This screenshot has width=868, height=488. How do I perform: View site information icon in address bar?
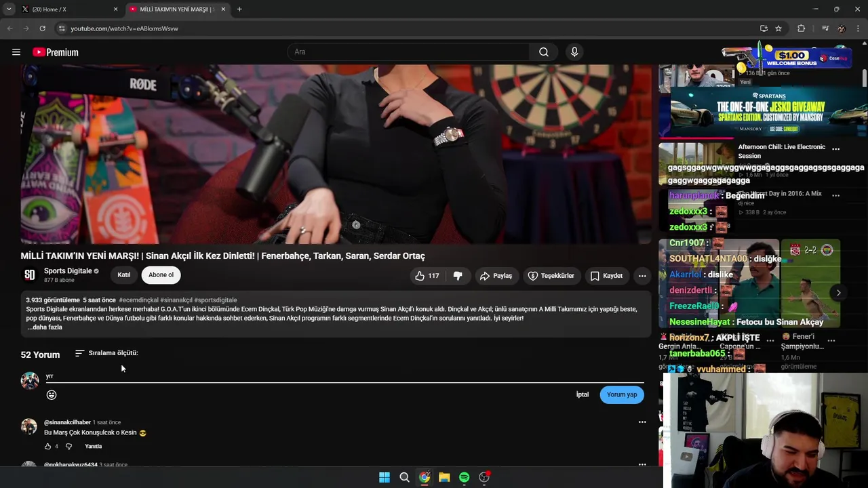tap(62, 28)
